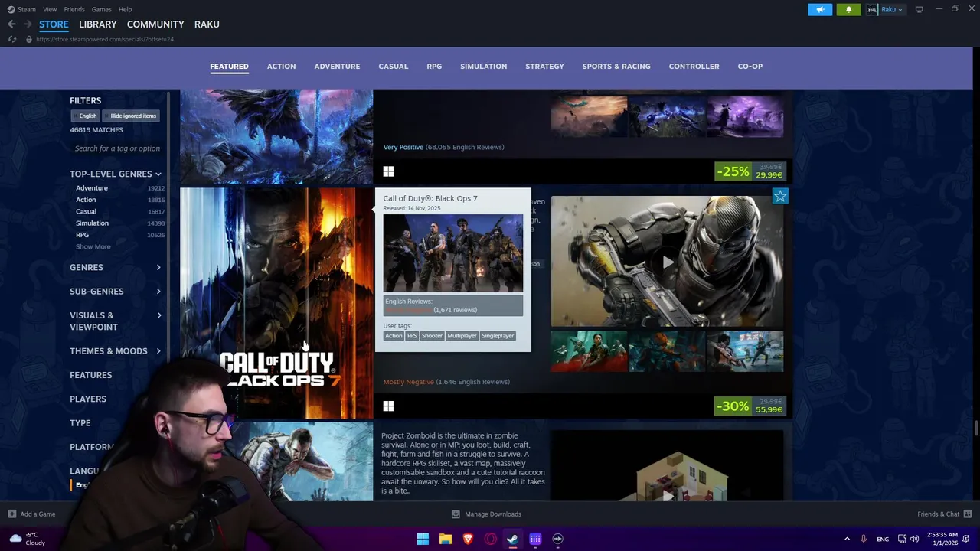The image size is (980, 551).
Task: Select the STORE tab
Action: click(54, 24)
